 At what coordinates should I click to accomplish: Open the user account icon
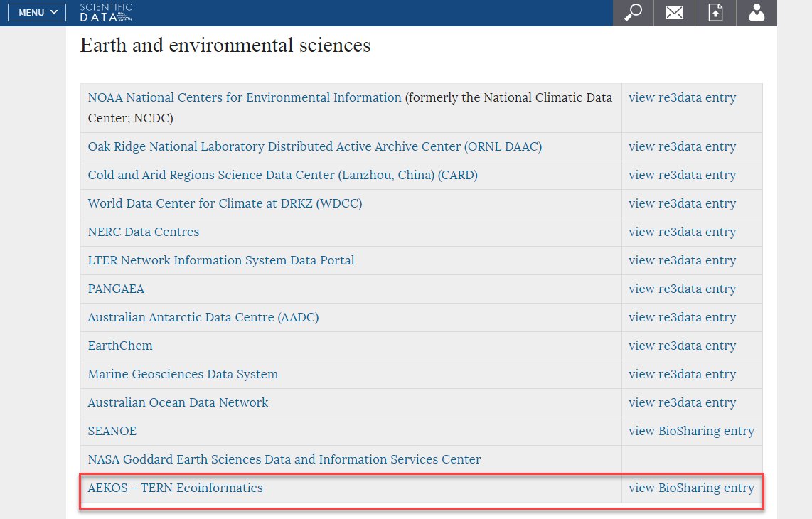[757, 12]
